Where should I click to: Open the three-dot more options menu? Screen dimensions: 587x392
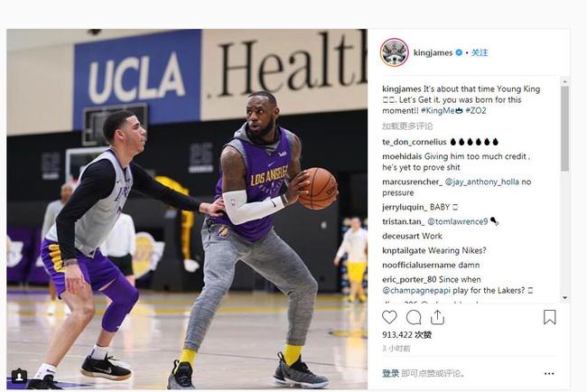549,374
